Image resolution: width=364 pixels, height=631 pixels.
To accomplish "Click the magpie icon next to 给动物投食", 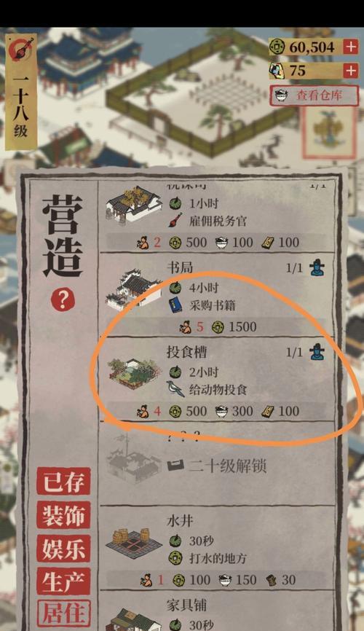I will (x=175, y=389).
